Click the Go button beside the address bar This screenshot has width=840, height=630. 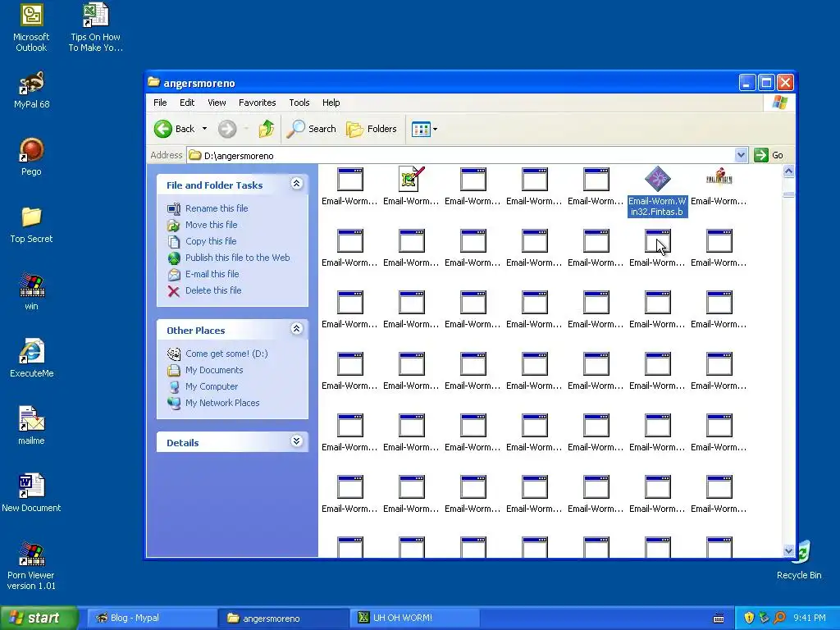(769, 155)
